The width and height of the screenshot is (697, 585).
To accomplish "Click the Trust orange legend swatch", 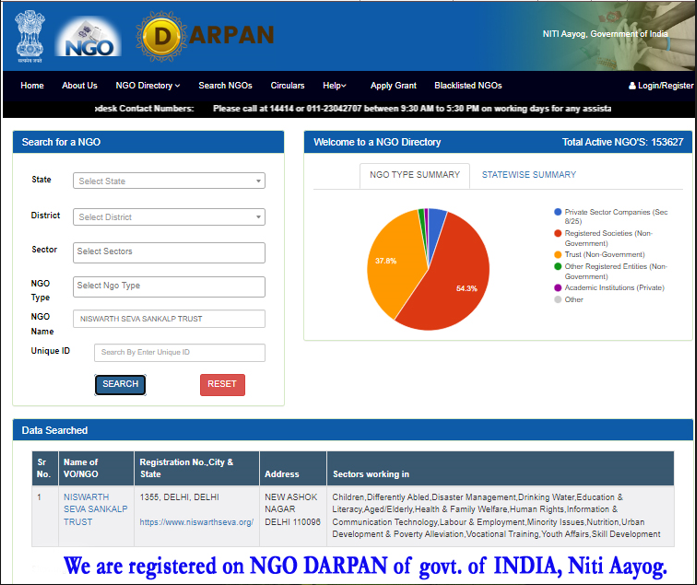I will [558, 255].
